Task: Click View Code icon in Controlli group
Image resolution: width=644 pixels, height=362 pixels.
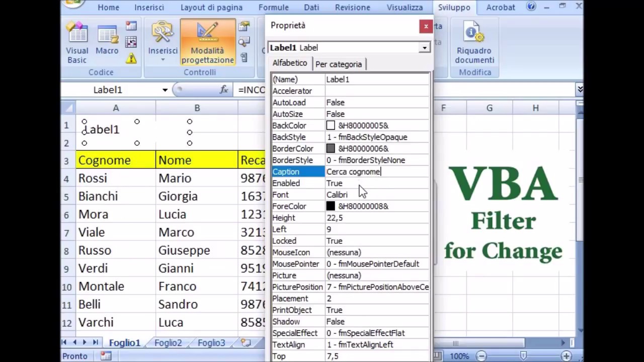Action: [245, 42]
